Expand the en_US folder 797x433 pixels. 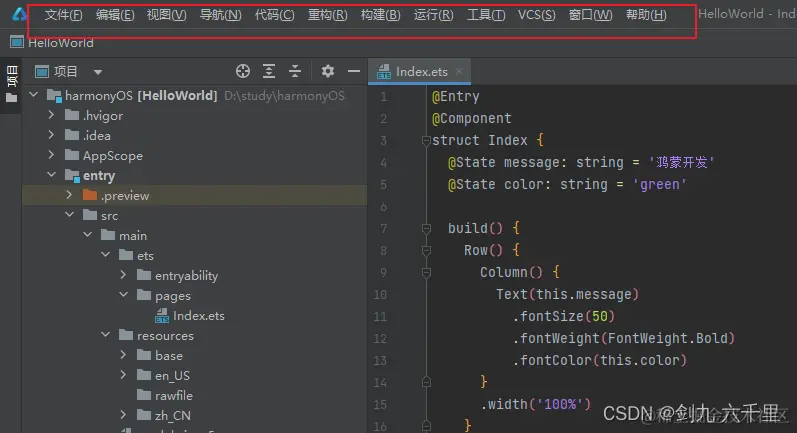[x=124, y=375]
